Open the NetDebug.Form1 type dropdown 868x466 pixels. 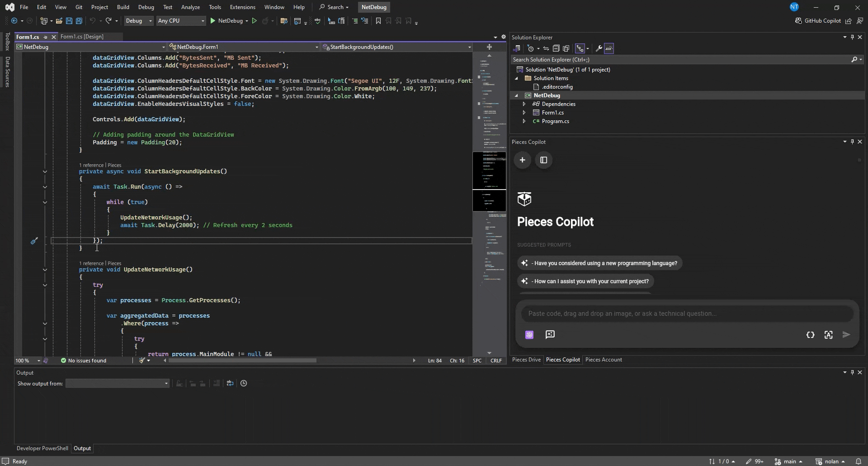(244, 47)
